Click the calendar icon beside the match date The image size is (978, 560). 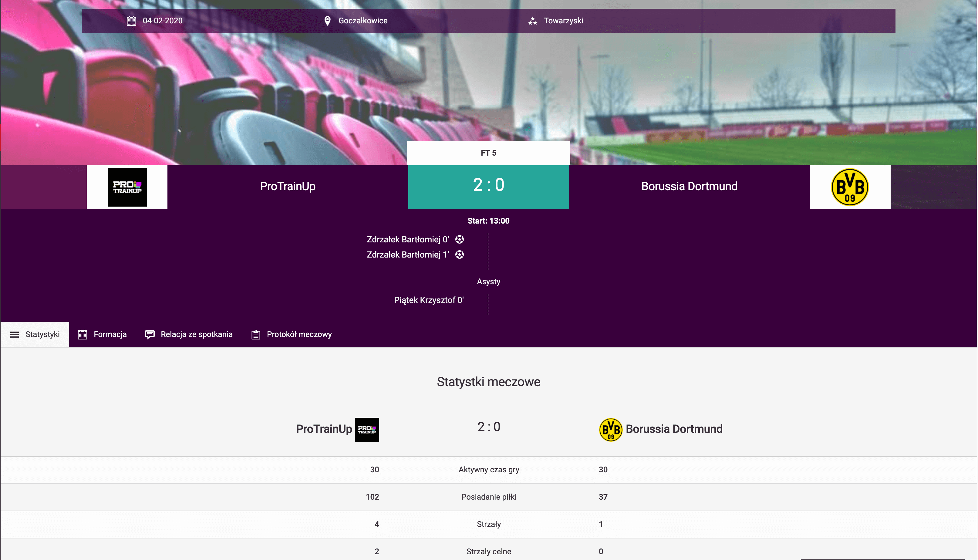coord(132,21)
